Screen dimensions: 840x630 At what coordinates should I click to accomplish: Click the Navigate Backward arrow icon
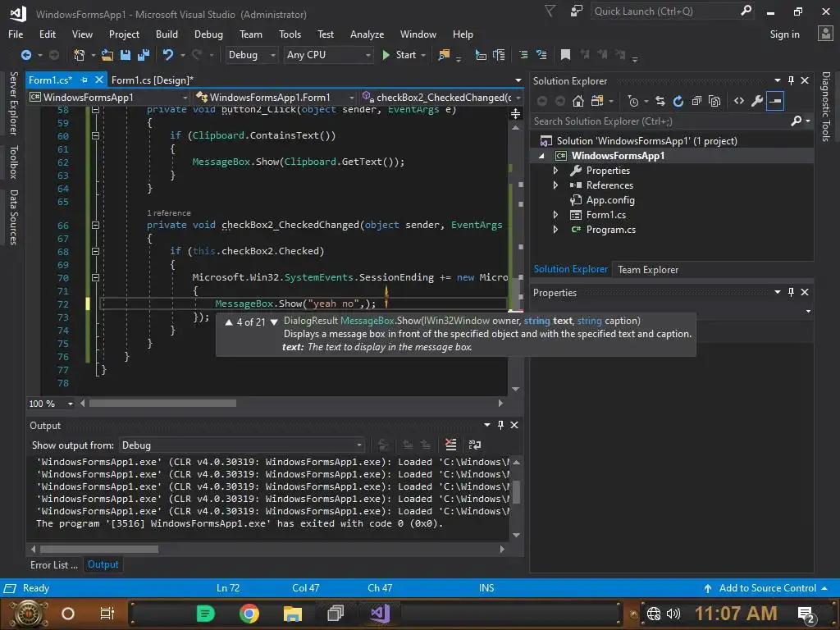(25, 55)
